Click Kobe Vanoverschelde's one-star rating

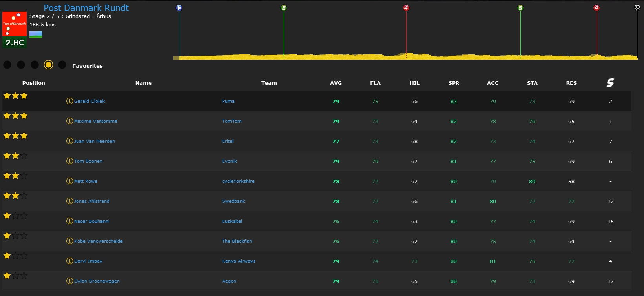click(x=15, y=236)
